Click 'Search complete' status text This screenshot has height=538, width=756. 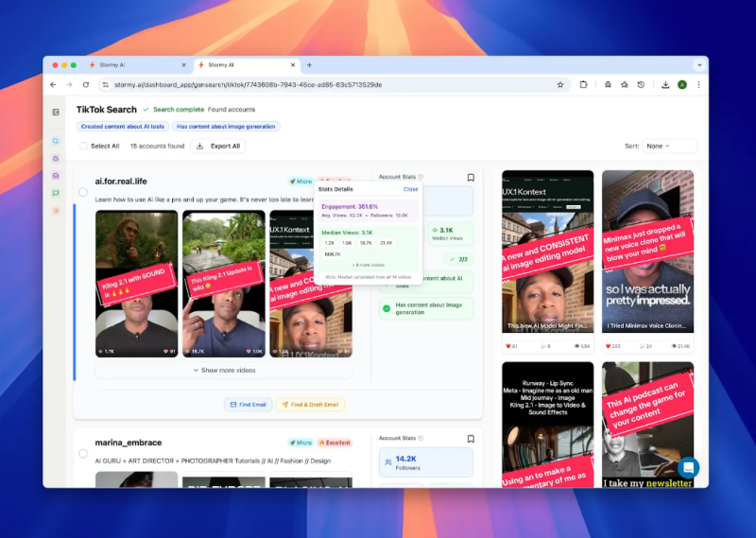(179, 110)
